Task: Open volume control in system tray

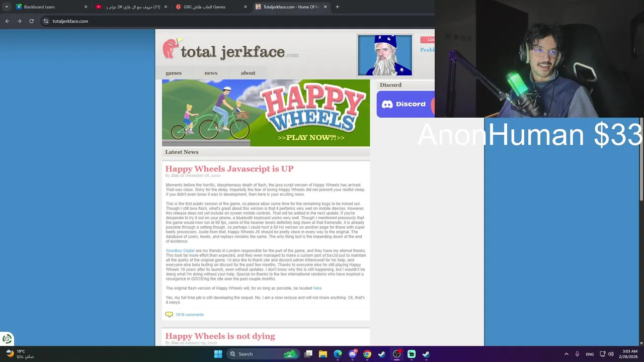Action: pos(611,354)
